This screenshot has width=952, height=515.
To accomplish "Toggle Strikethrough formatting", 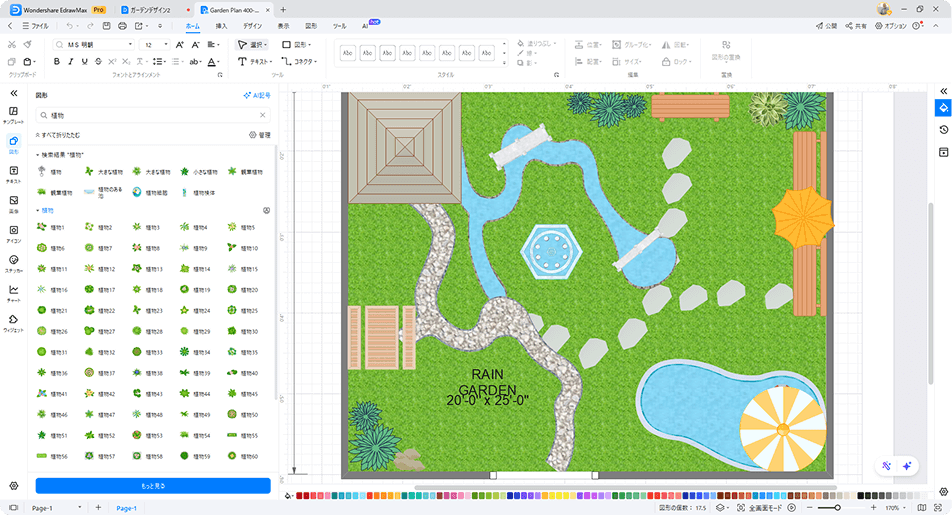I will (x=98, y=61).
